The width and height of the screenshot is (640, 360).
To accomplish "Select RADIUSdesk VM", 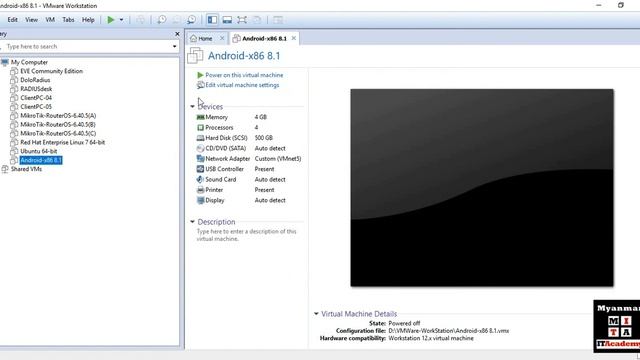I will click(x=36, y=89).
